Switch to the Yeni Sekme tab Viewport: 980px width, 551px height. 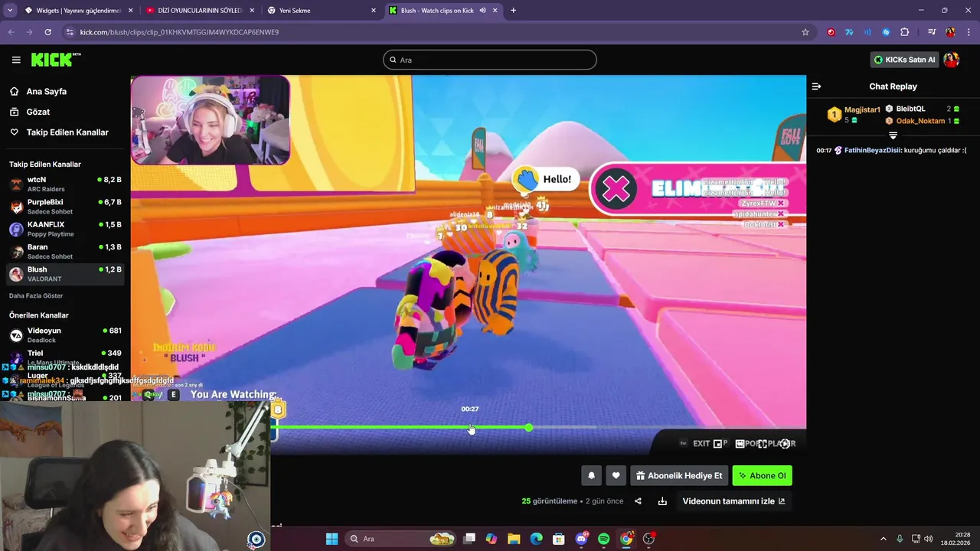point(322,11)
